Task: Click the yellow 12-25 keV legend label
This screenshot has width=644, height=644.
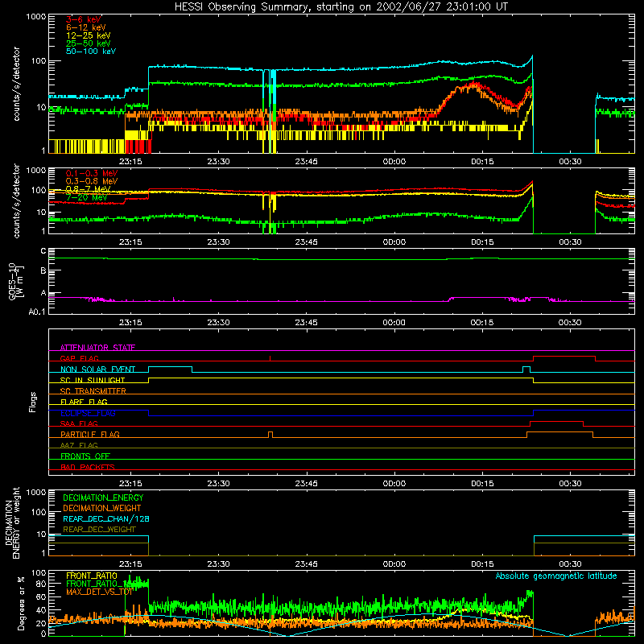Action: tap(89, 35)
